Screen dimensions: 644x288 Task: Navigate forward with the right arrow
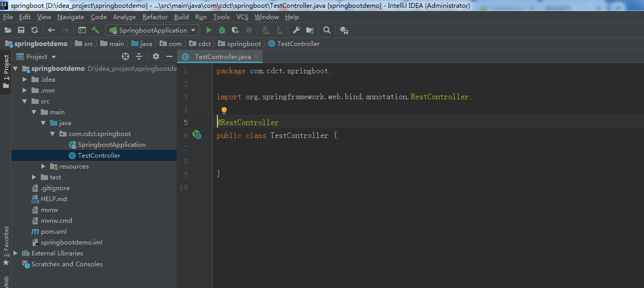(65, 31)
